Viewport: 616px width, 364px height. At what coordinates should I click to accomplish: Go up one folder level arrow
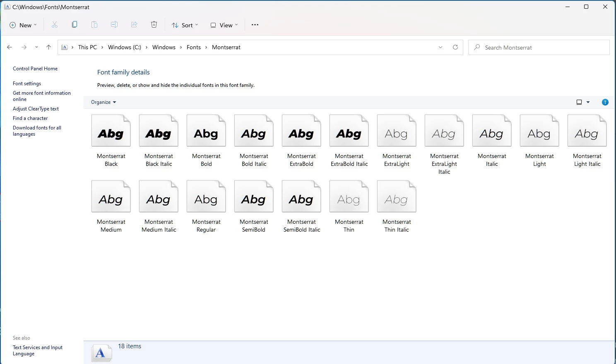coord(49,47)
